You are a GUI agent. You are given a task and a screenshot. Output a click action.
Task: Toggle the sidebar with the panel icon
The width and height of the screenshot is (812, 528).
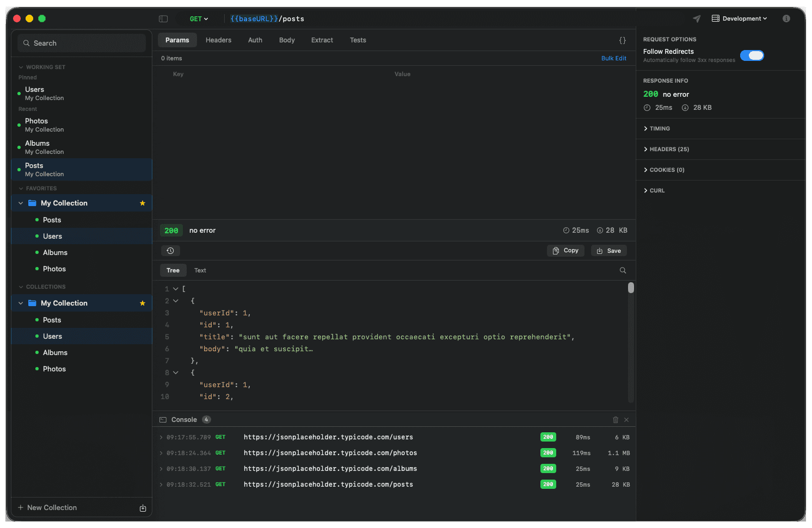pos(163,18)
